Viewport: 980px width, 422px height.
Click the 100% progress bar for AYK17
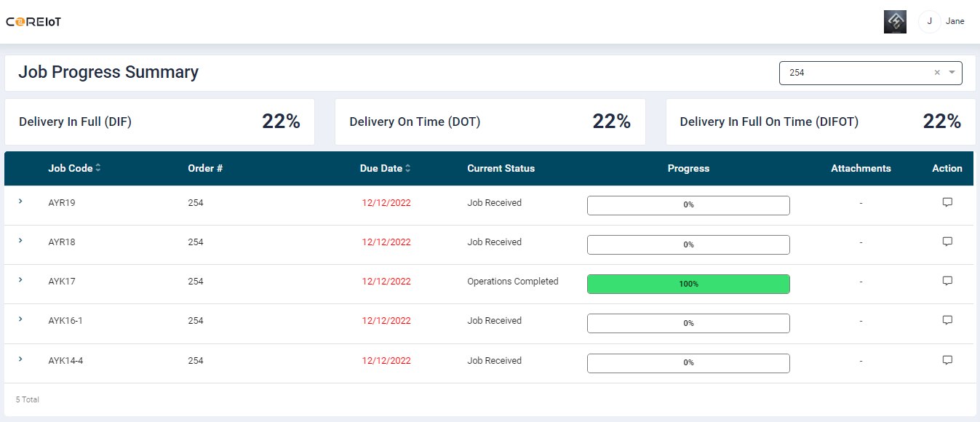(688, 284)
